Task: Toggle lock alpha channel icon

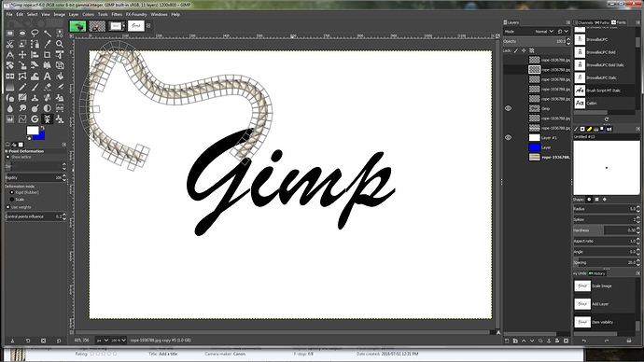Action: pyautogui.click(x=531, y=51)
